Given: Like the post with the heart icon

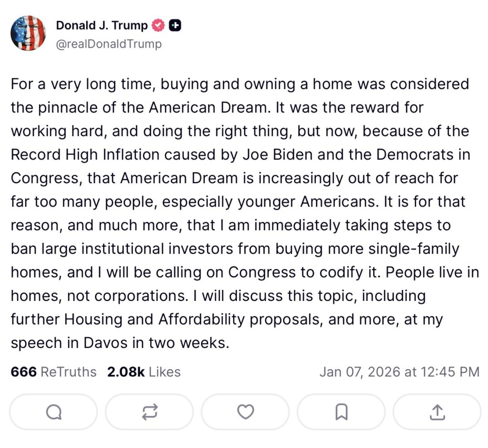Looking at the screenshot, I should pyautogui.click(x=245, y=412).
